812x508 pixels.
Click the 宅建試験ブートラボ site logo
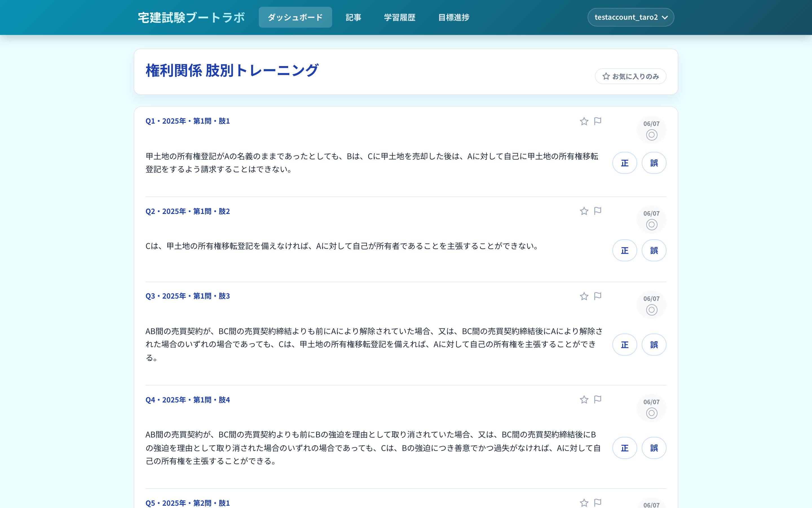191,17
